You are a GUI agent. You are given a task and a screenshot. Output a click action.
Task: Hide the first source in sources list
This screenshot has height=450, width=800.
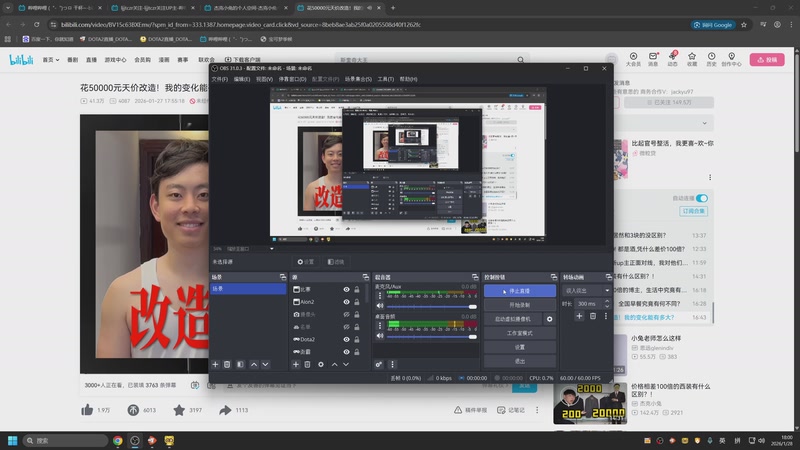coord(346,289)
